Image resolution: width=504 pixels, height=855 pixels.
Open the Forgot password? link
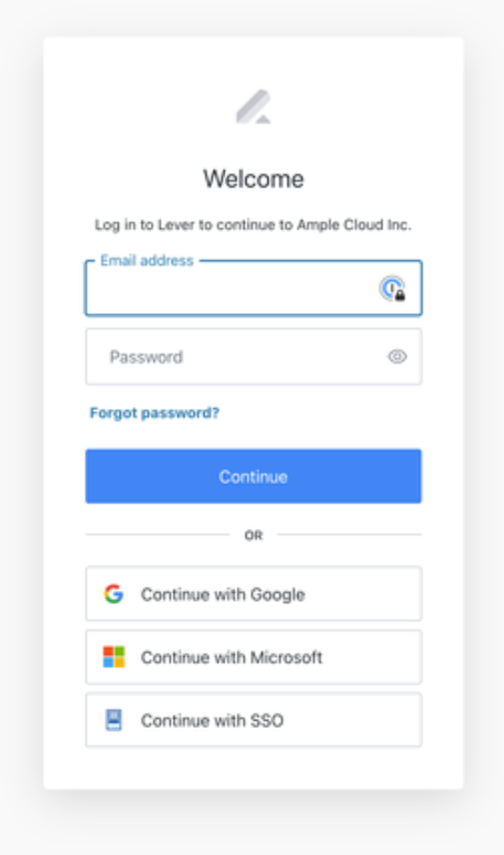coord(154,413)
